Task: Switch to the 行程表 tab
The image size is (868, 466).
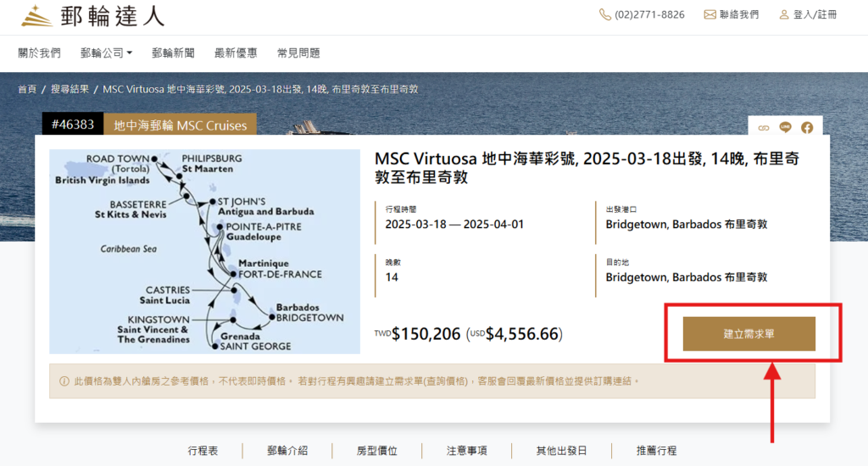Action: tap(203, 451)
